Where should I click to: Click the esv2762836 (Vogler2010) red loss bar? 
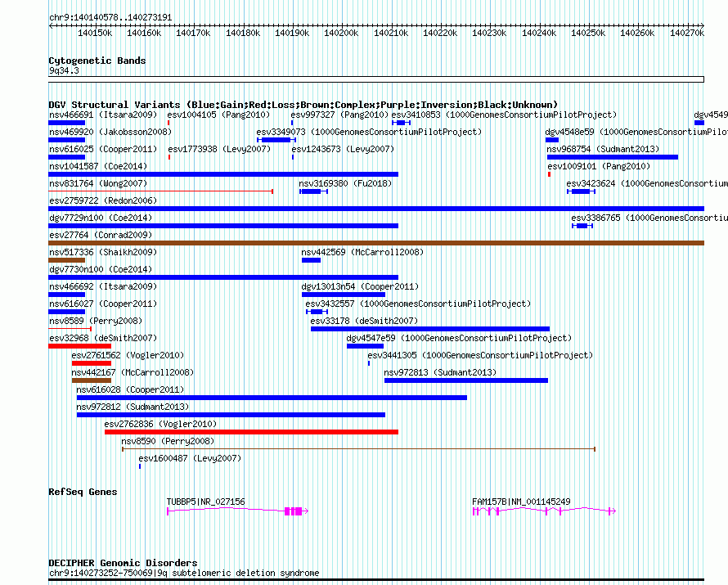(251, 432)
